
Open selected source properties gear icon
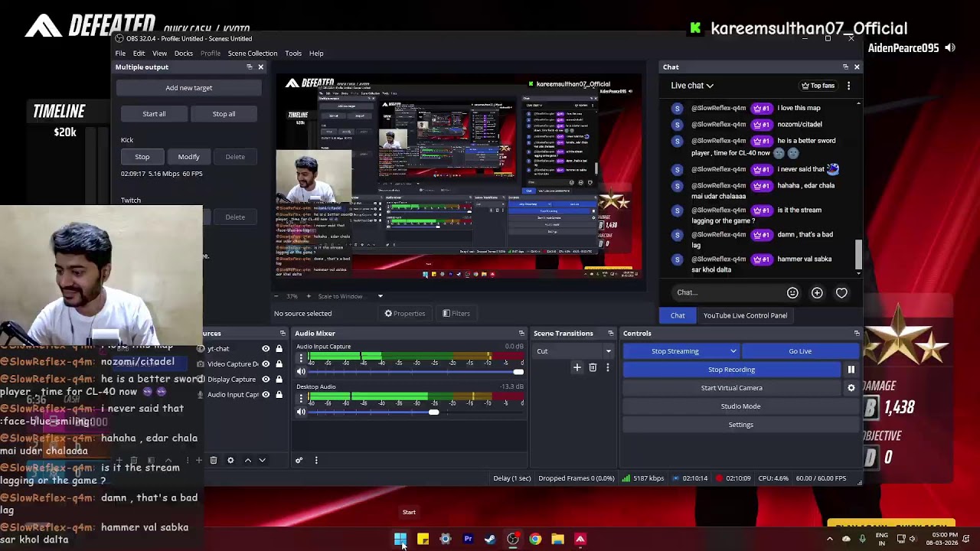tap(230, 461)
